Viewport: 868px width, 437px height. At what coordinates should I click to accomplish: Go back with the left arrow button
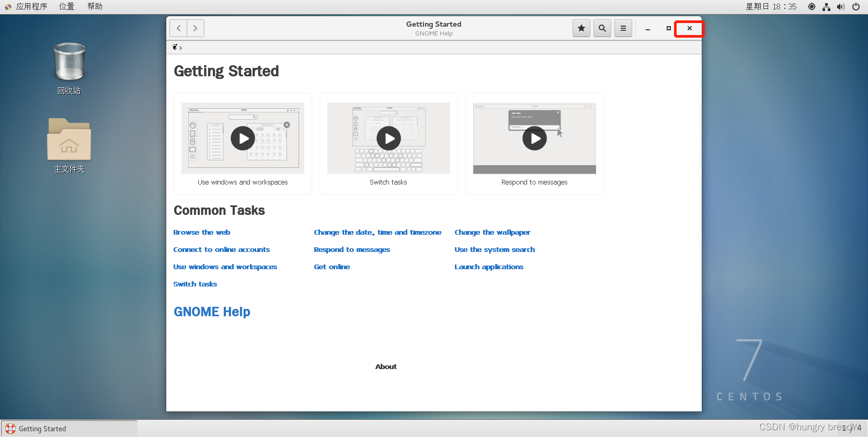178,28
